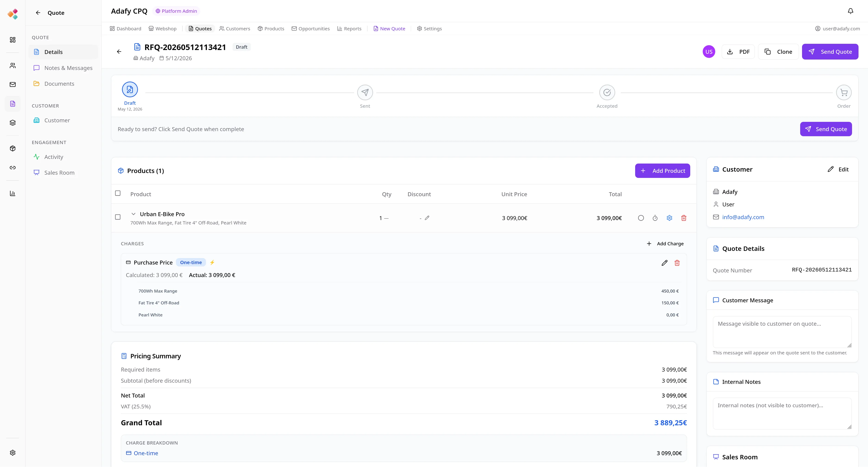
Task: Click the timer icon on Urban E-Bike Pro row
Action: click(x=655, y=218)
